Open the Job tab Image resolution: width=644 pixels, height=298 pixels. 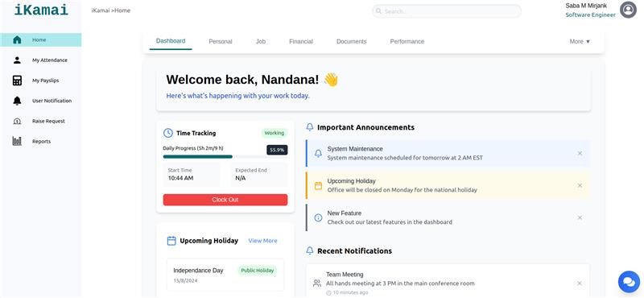pos(260,42)
